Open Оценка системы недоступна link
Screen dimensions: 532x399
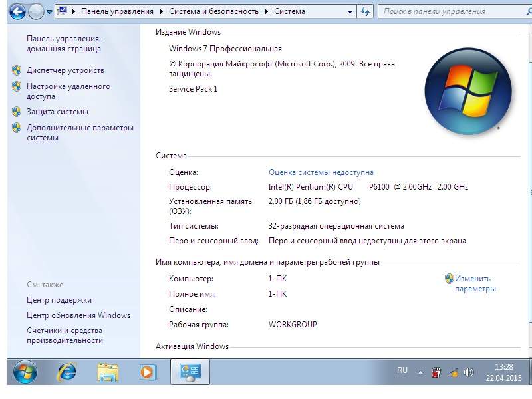point(321,172)
